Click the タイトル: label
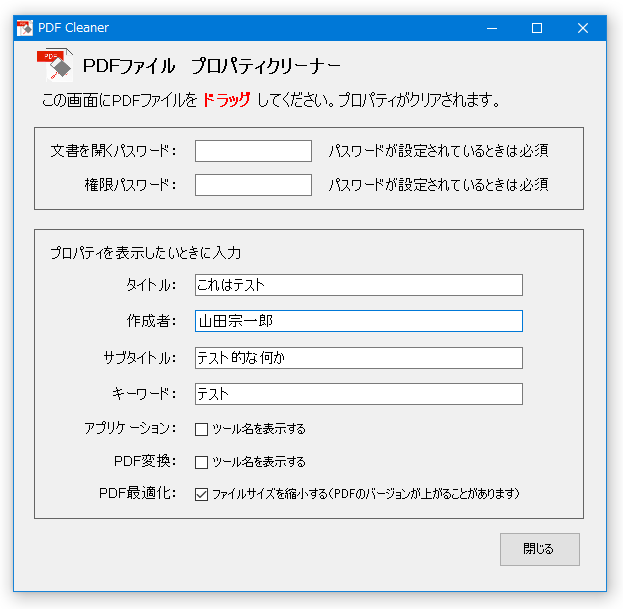The width and height of the screenshot is (623, 609). pos(151,285)
